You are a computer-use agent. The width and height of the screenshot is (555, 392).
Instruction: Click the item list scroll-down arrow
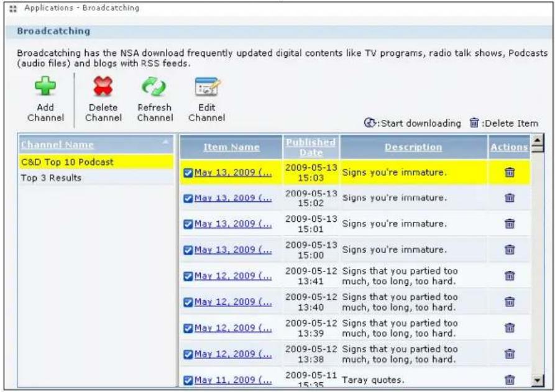click(x=538, y=380)
